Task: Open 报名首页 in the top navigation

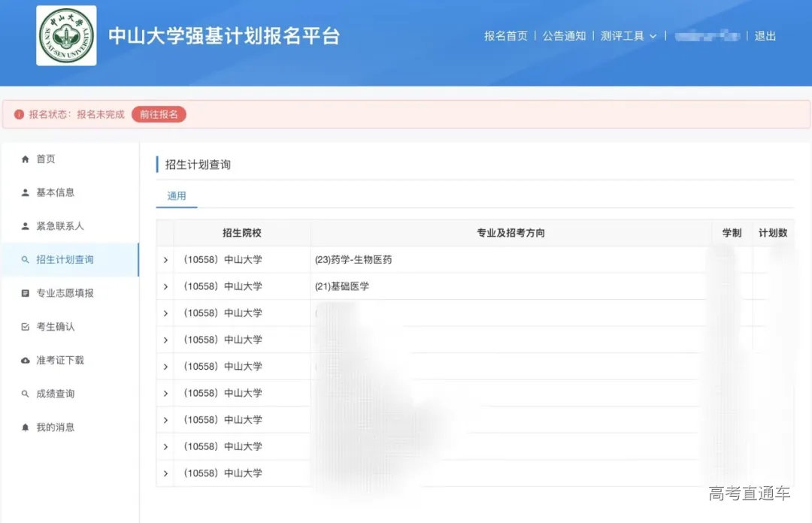Action: coord(505,35)
